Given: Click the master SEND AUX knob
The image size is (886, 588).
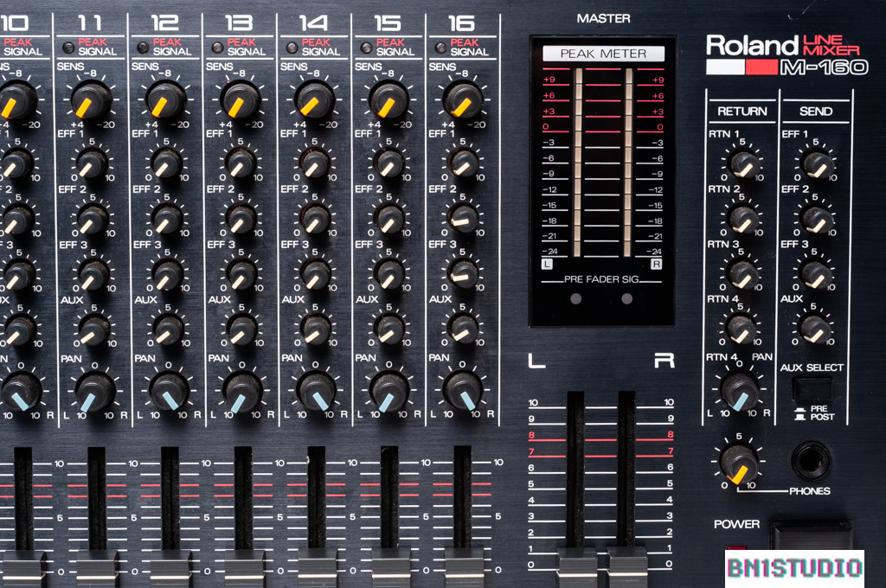Looking at the screenshot, I should tap(815, 329).
